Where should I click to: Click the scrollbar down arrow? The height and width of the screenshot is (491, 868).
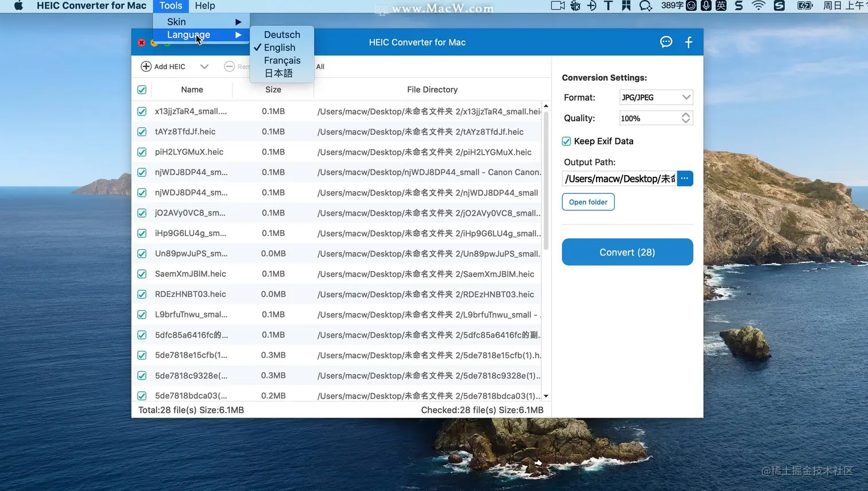pyautogui.click(x=546, y=396)
